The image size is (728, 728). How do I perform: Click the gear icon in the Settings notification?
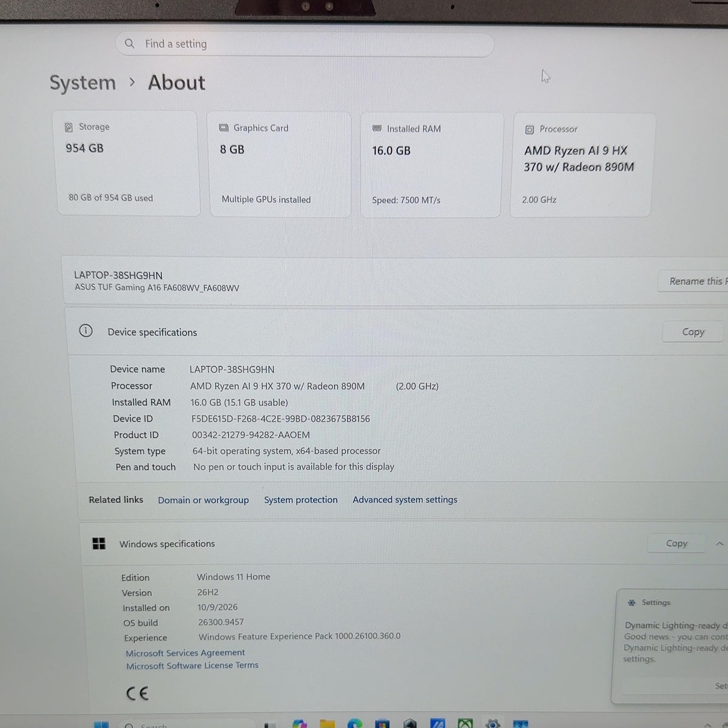(x=632, y=602)
